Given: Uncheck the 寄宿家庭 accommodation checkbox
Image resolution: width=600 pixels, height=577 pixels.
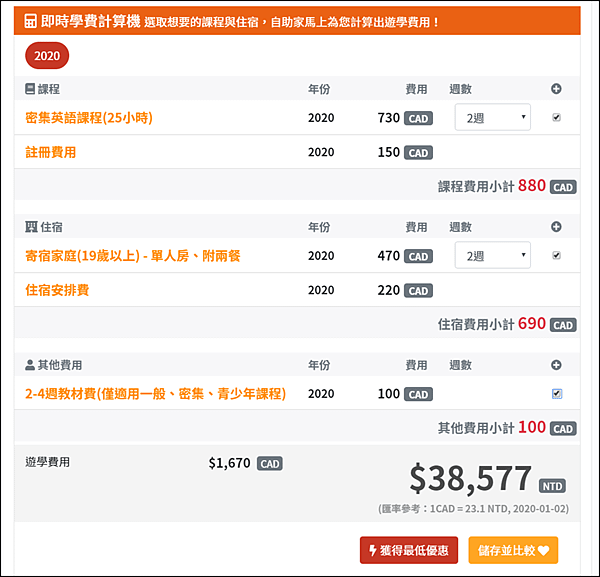Looking at the screenshot, I should point(556,255).
